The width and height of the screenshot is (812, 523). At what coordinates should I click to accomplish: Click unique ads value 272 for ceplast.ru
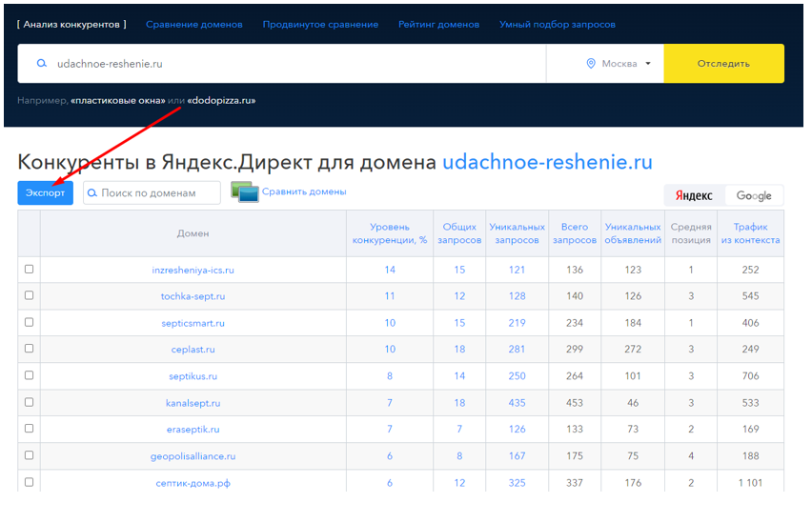coord(633,350)
